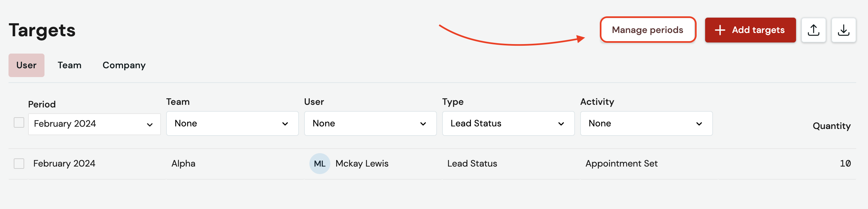
Task: Click the plus icon on Add targets
Action: click(720, 30)
